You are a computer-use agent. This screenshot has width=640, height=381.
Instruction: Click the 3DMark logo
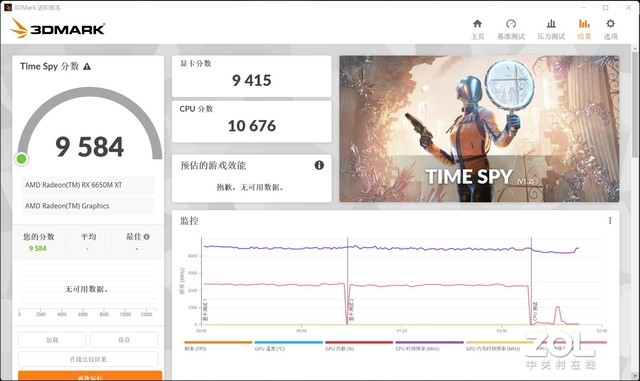click(x=58, y=28)
